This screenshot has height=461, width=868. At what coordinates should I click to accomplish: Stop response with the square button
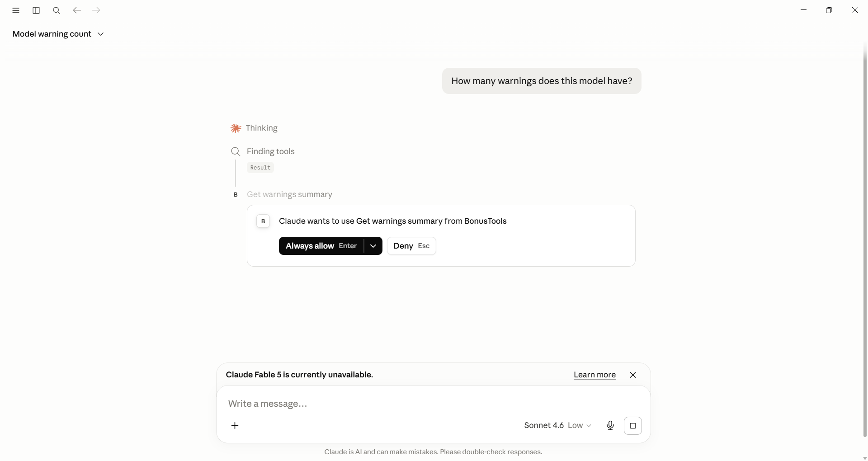[633, 425]
